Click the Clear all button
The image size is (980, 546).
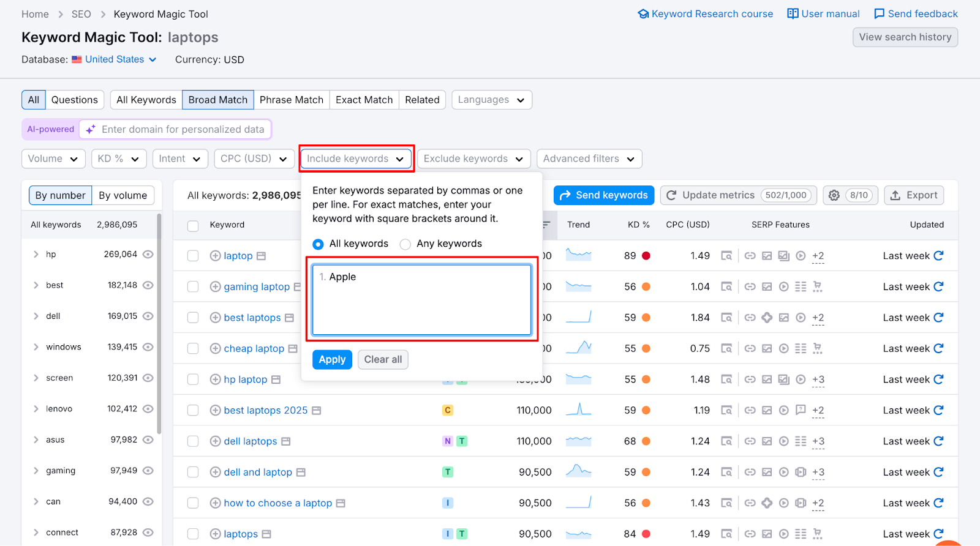(383, 359)
